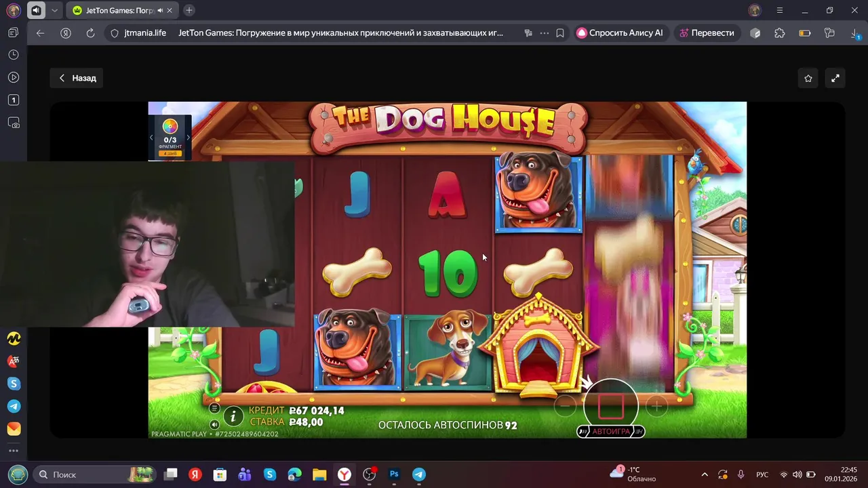Click the numbered '1' tab-counter sidebar icon
The image size is (868, 488).
coord(13,100)
